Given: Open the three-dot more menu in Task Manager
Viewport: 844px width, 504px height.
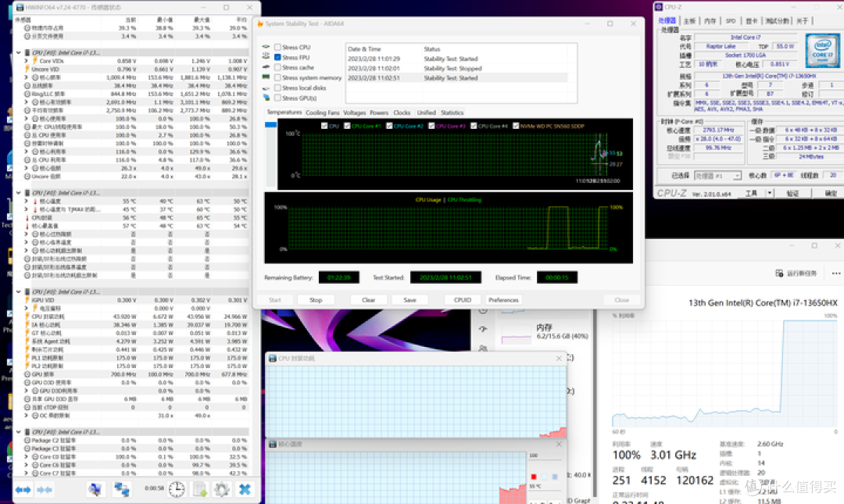Looking at the screenshot, I should click(x=836, y=273).
